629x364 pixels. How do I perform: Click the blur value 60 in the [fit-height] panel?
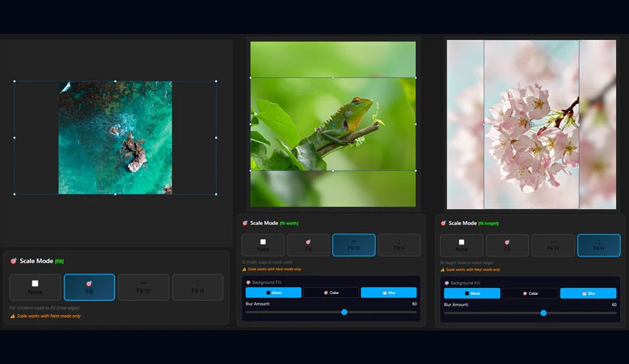(x=614, y=305)
